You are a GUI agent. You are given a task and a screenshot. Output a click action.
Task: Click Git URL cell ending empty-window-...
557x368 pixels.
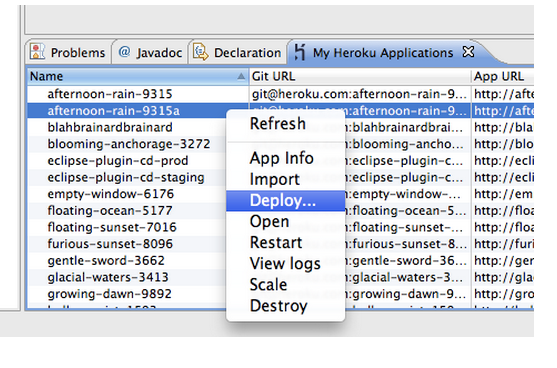407,194
